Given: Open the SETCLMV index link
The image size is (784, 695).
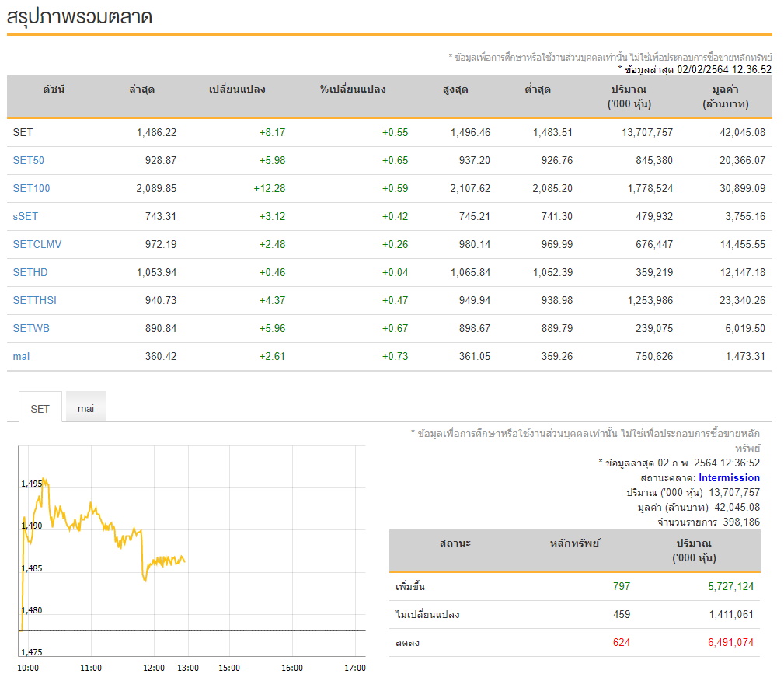Looking at the screenshot, I should pyautogui.click(x=37, y=245).
